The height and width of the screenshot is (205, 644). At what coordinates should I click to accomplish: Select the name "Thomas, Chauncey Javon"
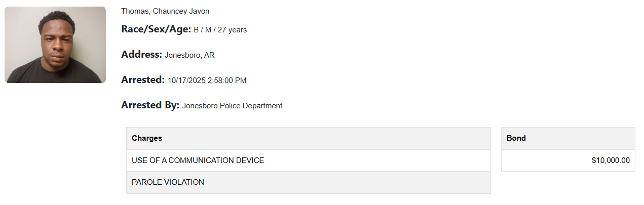165,11
